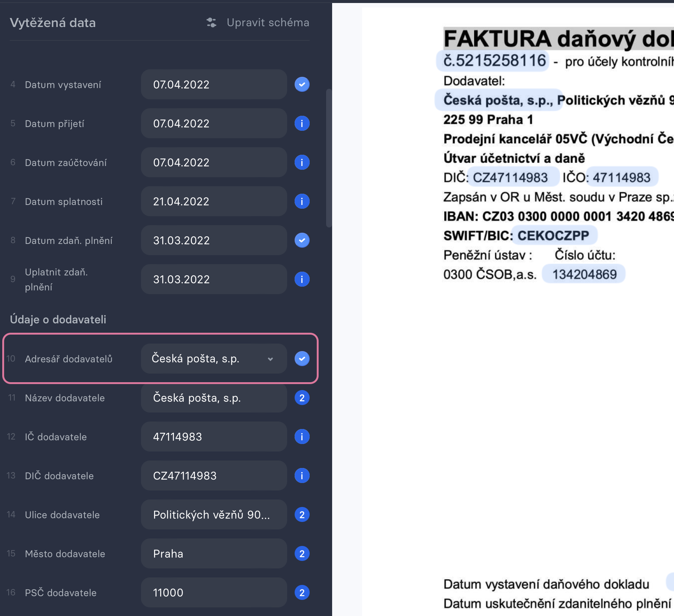Edit the Název dodavatele field

pos(214,398)
